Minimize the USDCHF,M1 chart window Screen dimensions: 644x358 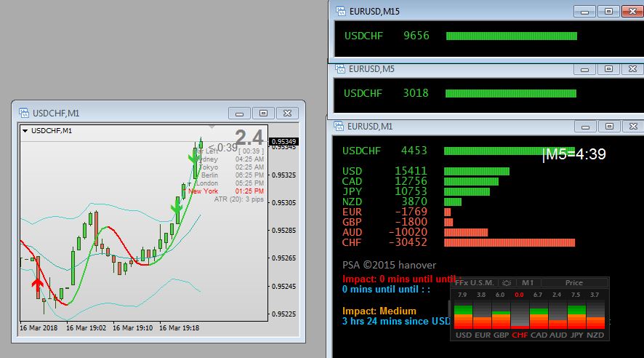pos(239,113)
